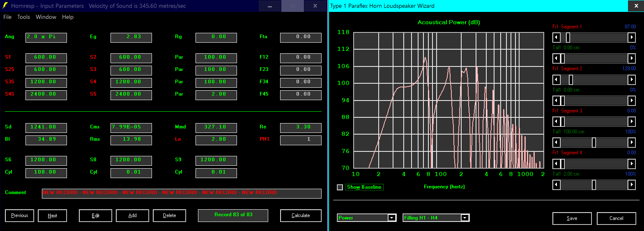
Task: Click the Fr1 Segment 1 slider thumb
Action: point(568,37)
